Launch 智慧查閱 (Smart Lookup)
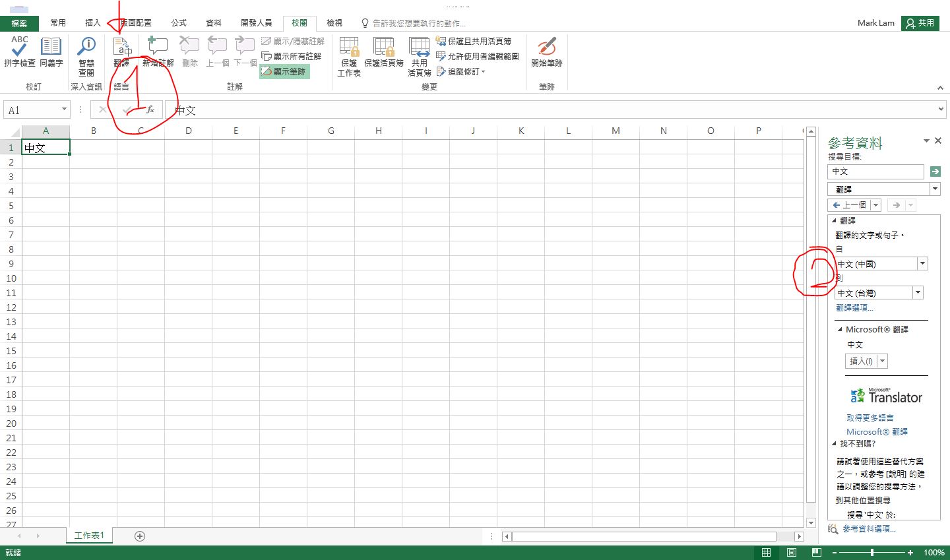This screenshot has height=560, width=950. point(85,55)
